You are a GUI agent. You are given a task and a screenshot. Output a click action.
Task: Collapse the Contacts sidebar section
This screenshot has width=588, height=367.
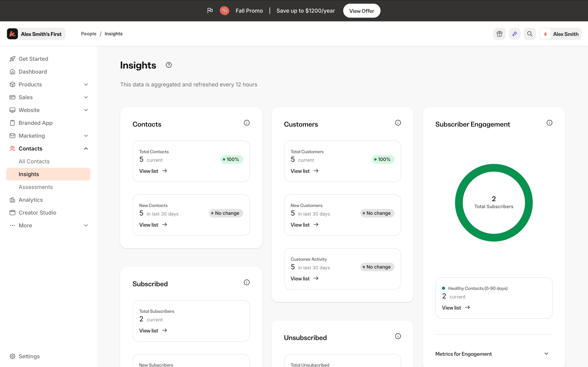coord(86,149)
